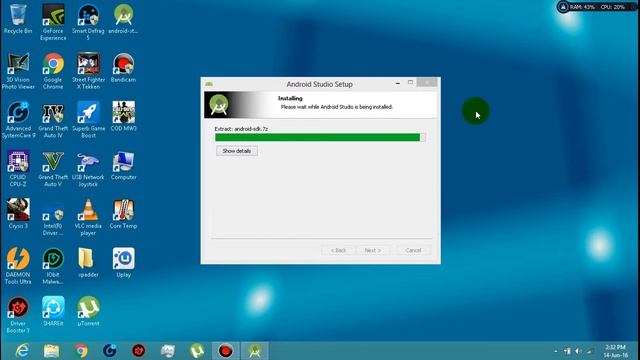Select the GeForce Experience desktop icon
Viewport: 640px width, 360px height.
tap(53, 22)
